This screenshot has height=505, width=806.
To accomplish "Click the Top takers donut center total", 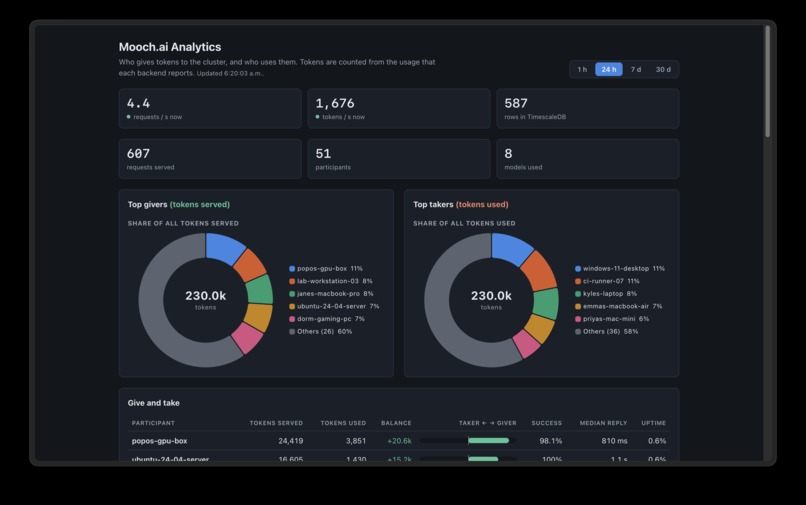I will (491, 296).
